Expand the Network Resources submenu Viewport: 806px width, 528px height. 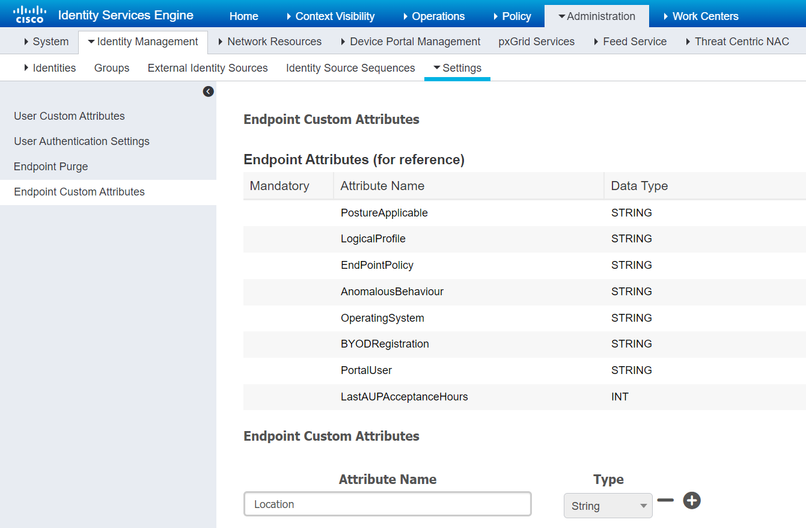tap(270, 42)
